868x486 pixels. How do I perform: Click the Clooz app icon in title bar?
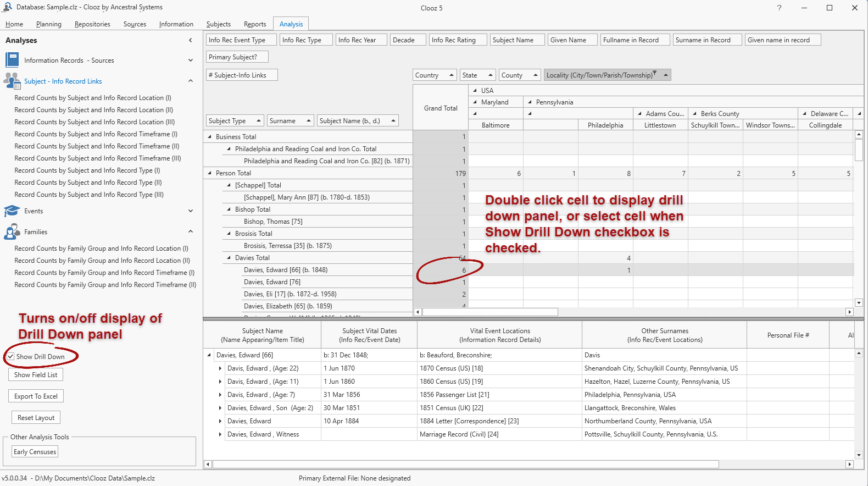[x=7, y=7]
